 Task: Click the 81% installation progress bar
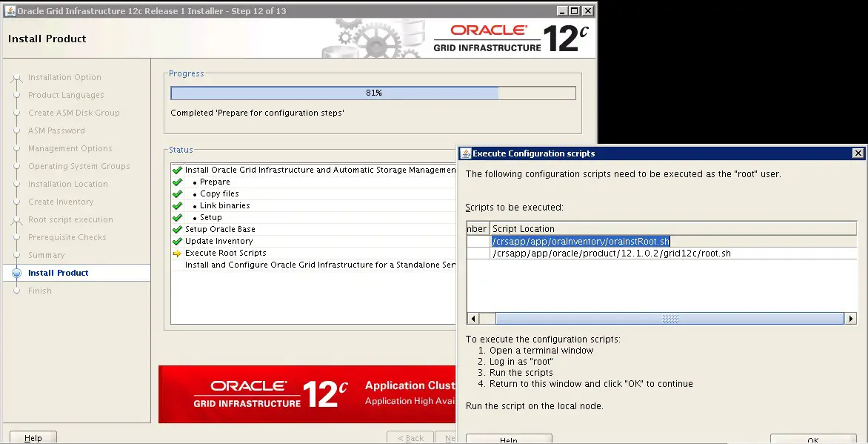pos(373,93)
